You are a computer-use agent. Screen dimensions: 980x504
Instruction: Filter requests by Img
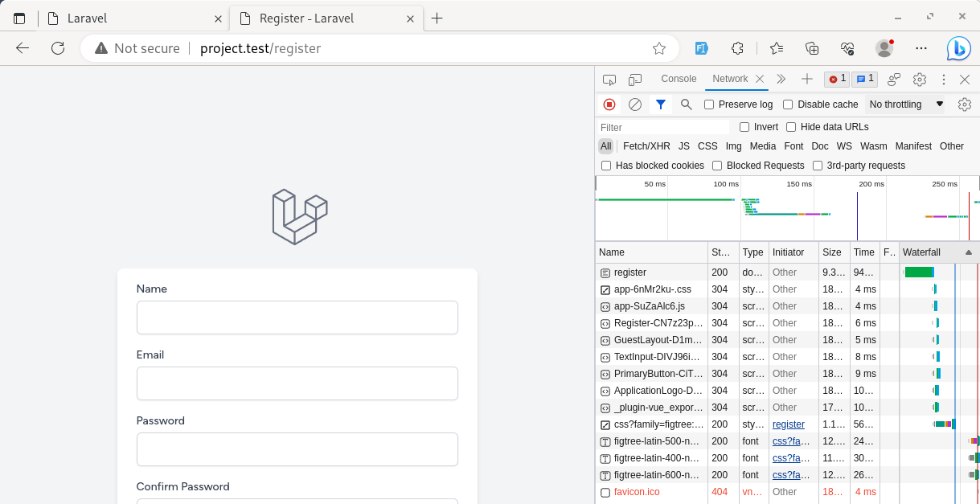coord(734,146)
